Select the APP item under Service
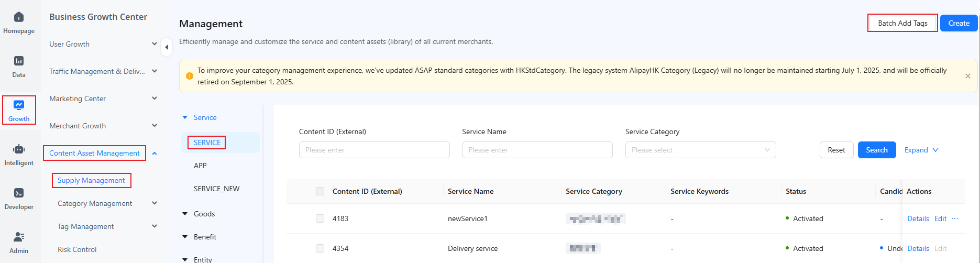This screenshot has height=263, width=980. [x=200, y=166]
